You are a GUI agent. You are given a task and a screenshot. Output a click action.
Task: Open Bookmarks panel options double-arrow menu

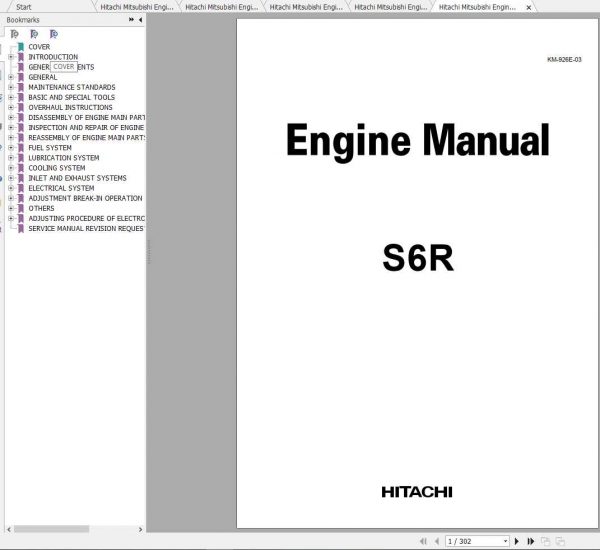pos(131,20)
